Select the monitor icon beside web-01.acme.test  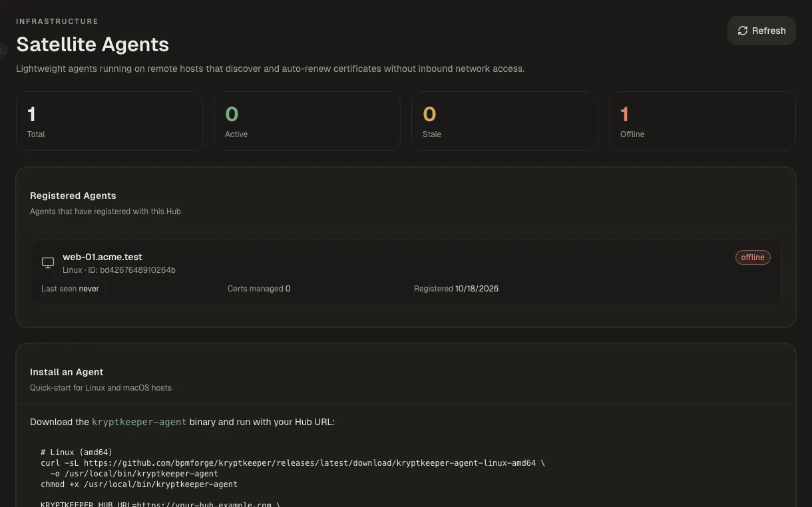click(48, 263)
